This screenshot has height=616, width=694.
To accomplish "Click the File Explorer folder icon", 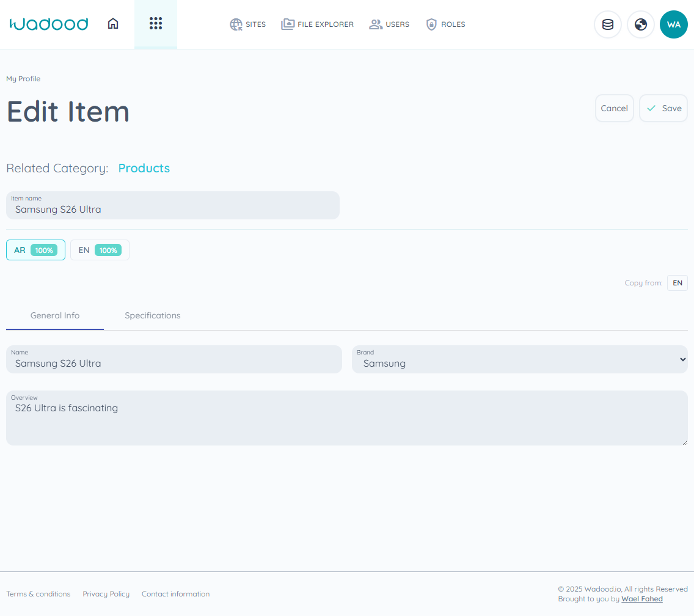I will pyautogui.click(x=288, y=24).
